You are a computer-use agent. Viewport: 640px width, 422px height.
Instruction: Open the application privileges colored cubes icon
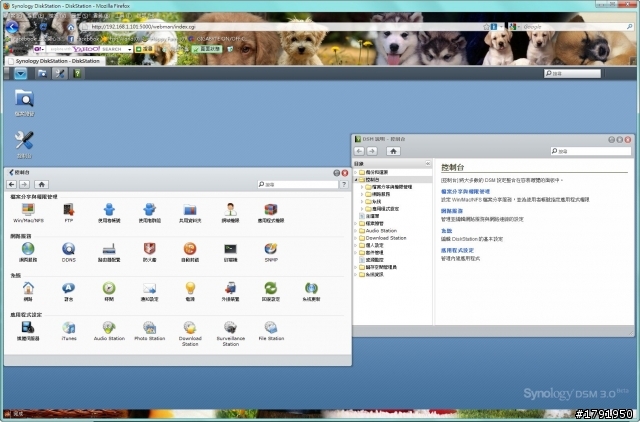coord(271,210)
